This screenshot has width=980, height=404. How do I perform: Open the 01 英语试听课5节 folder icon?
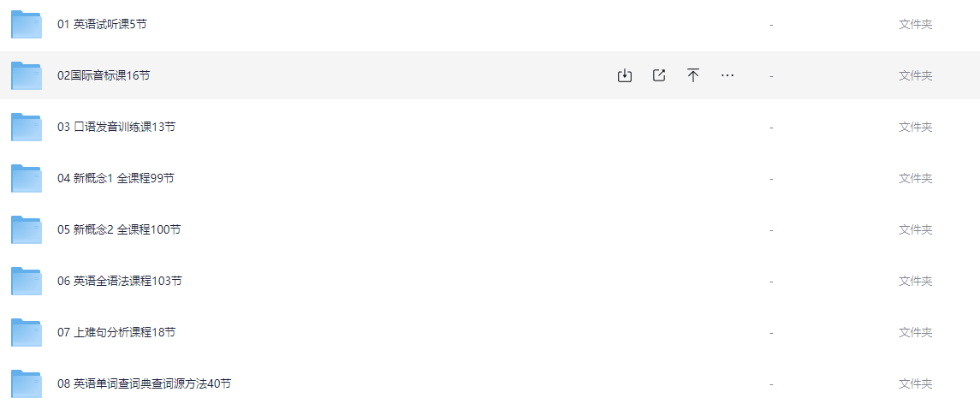(27, 24)
